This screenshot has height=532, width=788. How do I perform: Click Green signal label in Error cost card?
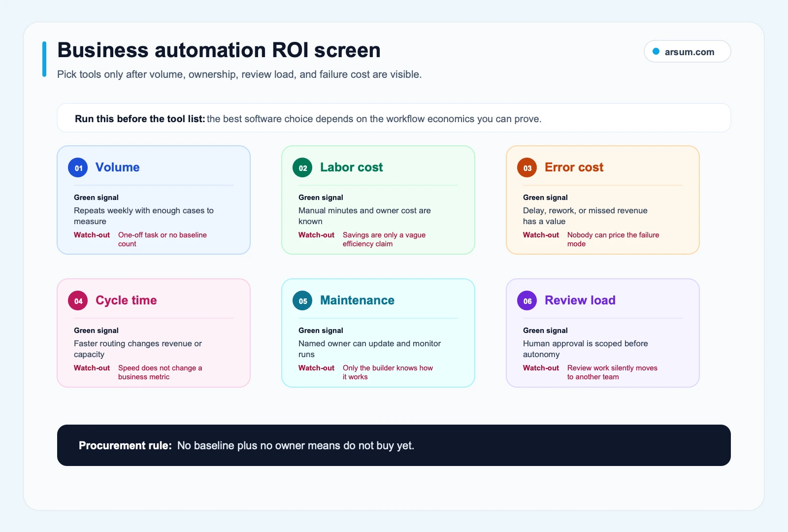(x=545, y=198)
